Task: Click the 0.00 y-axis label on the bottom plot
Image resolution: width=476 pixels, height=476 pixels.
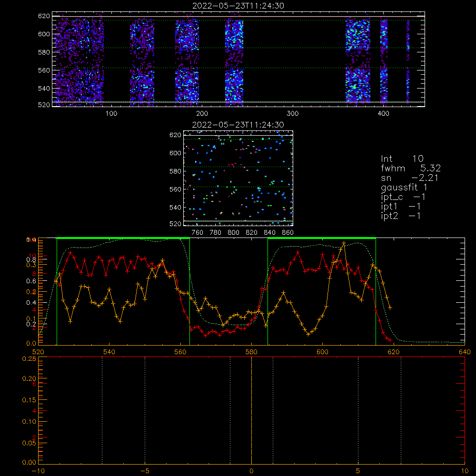Action: (29, 462)
